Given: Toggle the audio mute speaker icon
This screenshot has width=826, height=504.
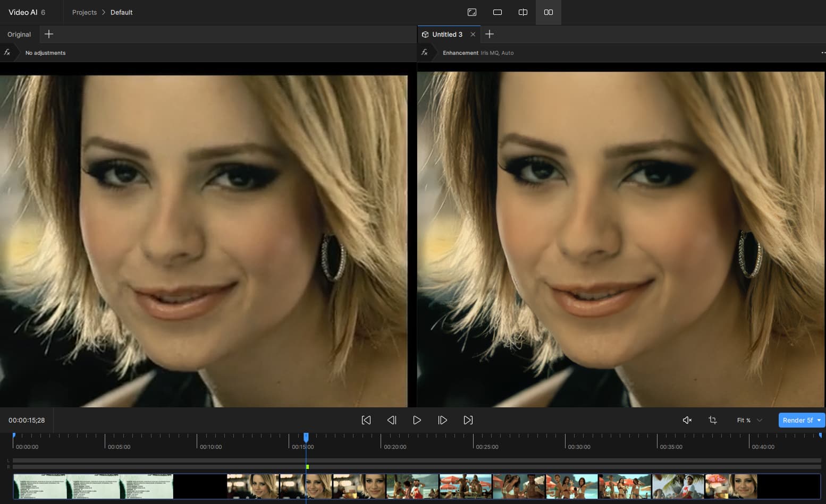Looking at the screenshot, I should pyautogui.click(x=687, y=420).
